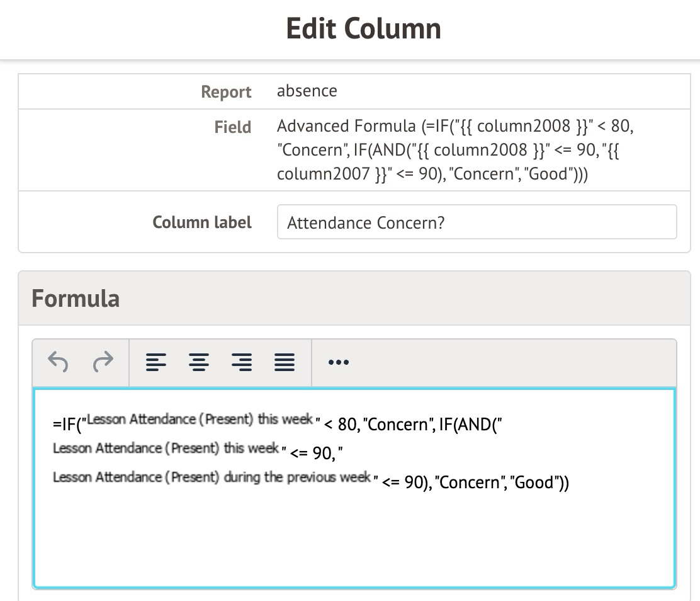Align formula text to the right

point(242,362)
